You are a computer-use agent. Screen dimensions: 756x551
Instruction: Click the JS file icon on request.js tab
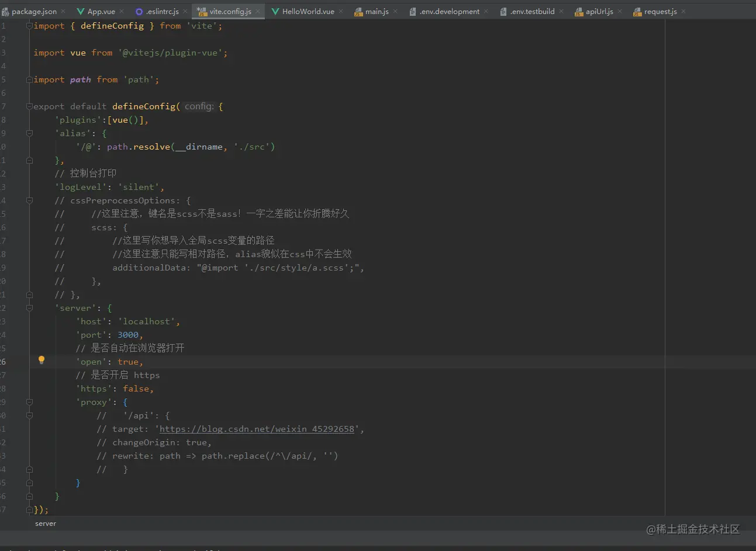point(637,12)
